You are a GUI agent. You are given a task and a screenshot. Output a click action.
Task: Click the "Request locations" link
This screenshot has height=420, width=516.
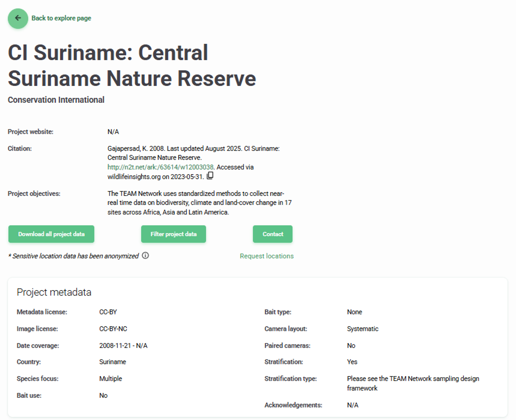click(x=267, y=256)
